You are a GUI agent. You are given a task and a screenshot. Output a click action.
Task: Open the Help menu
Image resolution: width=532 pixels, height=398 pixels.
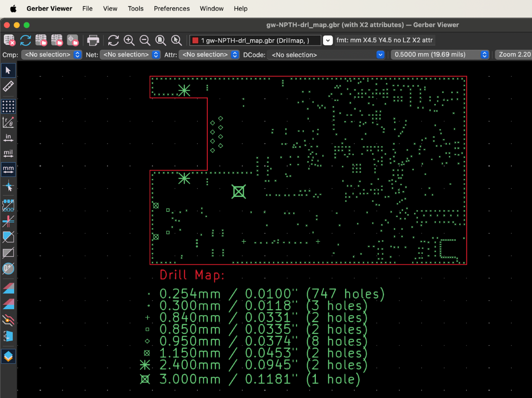pos(240,8)
